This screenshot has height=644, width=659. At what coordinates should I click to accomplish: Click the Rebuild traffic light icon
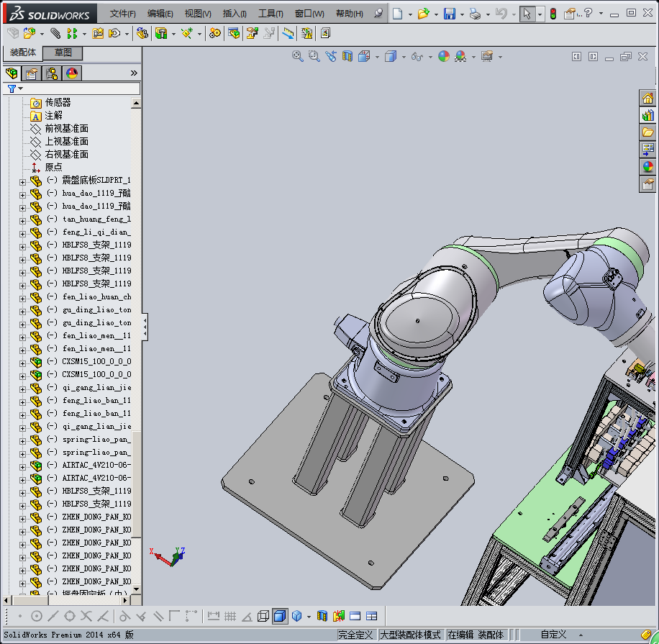click(553, 14)
